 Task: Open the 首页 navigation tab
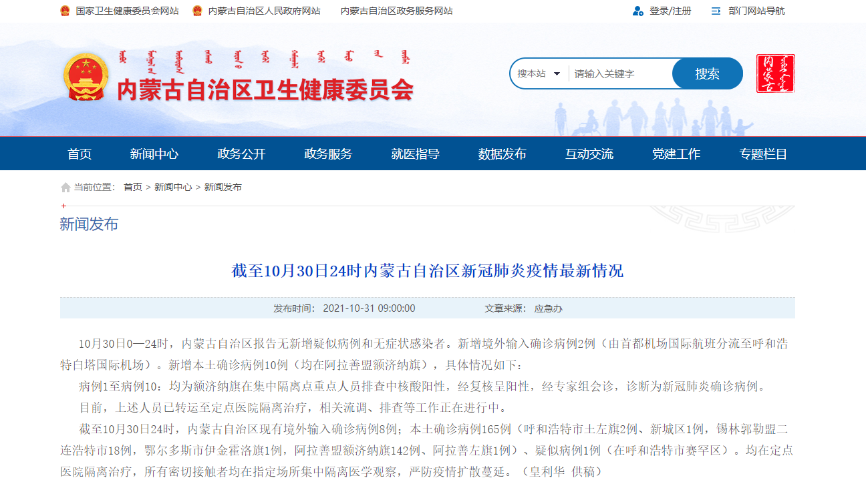80,154
